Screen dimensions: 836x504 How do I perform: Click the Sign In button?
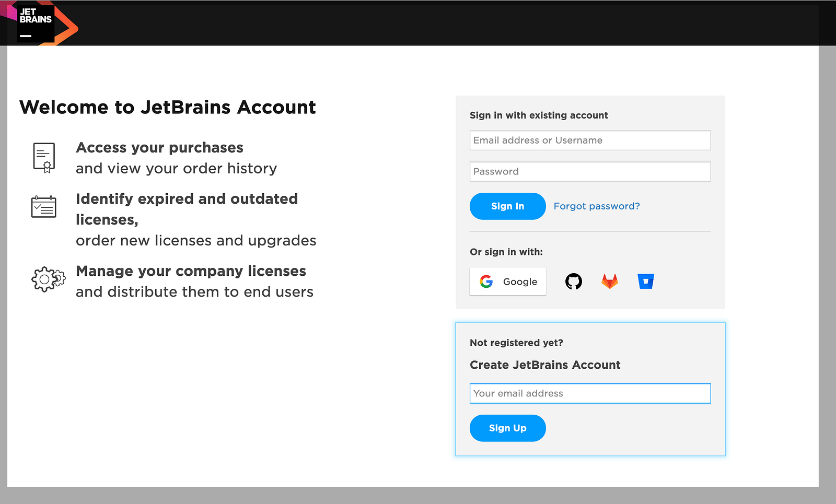point(508,206)
